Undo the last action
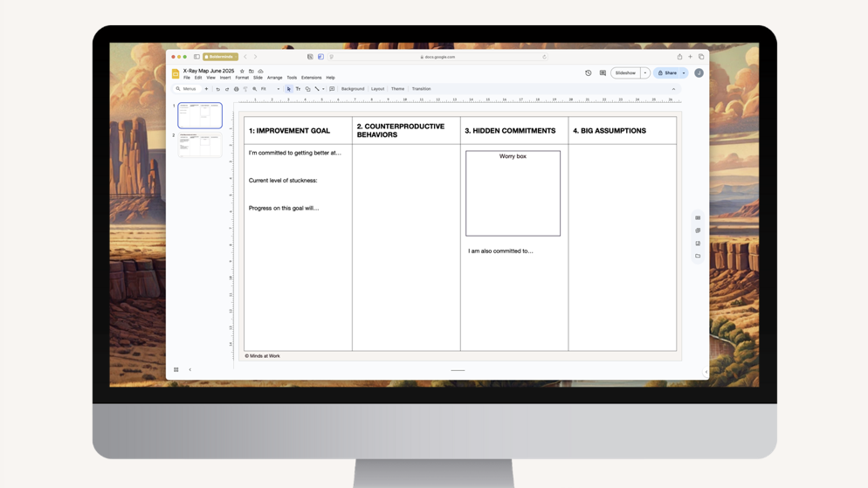 click(218, 88)
